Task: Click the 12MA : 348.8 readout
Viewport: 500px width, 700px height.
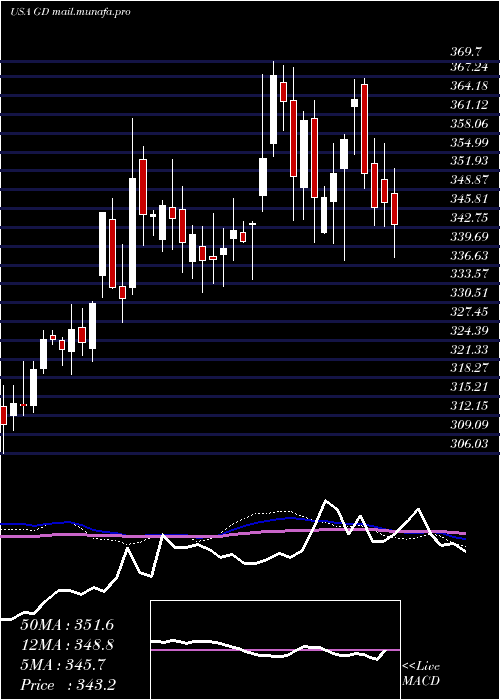Action: tap(67, 645)
